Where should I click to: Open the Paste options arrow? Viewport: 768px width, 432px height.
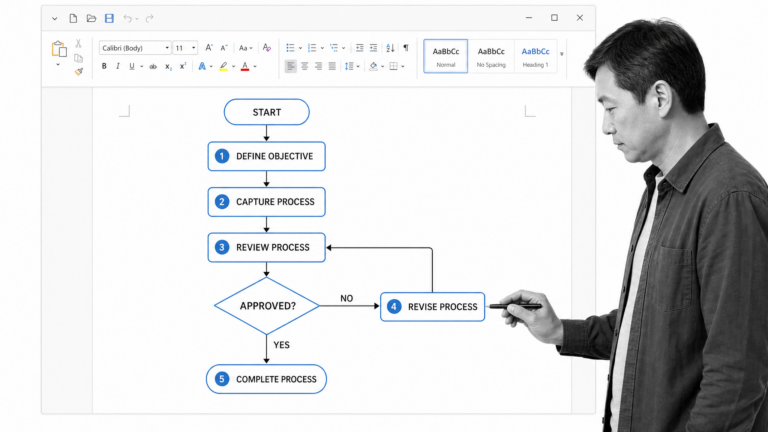(x=58, y=65)
